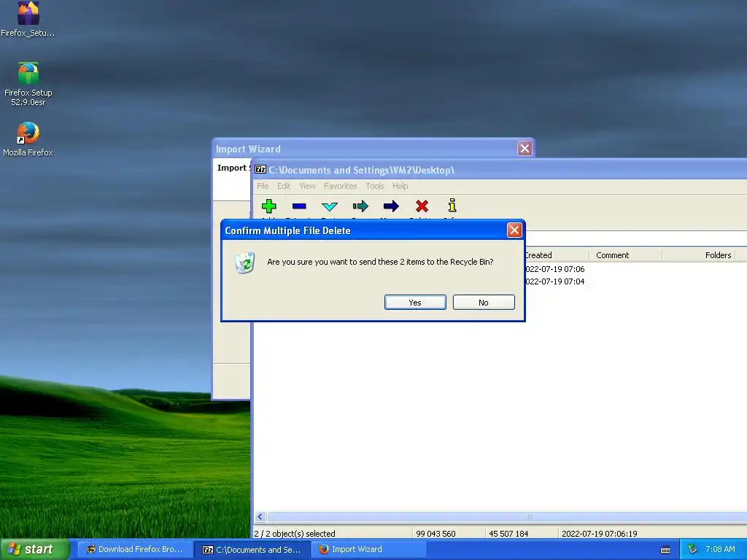Confirm deletion with the Yes button
The image size is (747, 560).
(415, 303)
